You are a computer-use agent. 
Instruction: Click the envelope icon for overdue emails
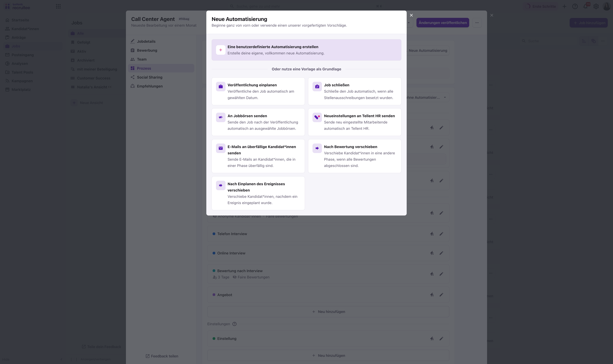click(220, 148)
